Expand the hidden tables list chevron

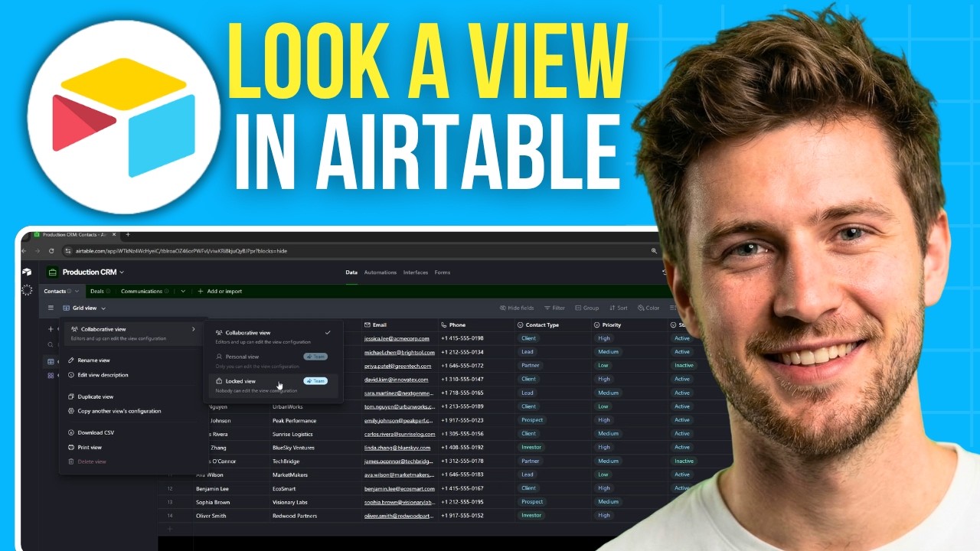coord(183,292)
